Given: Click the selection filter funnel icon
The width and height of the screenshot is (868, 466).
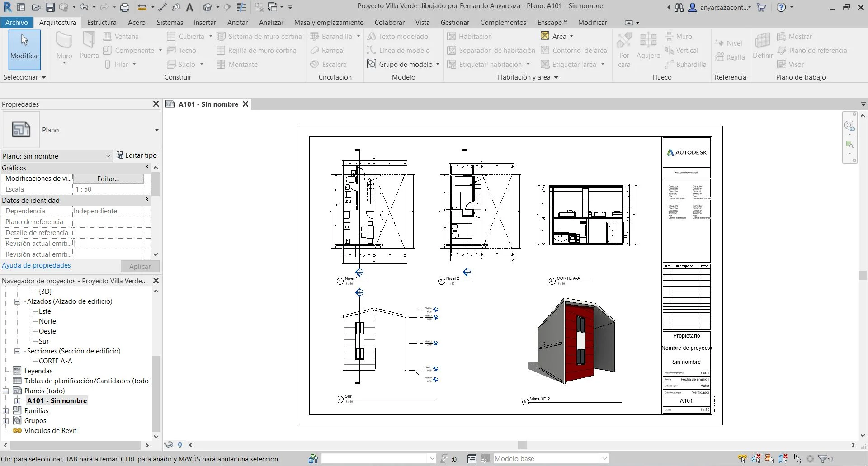Looking at the screenshot, I should point(823,459).
